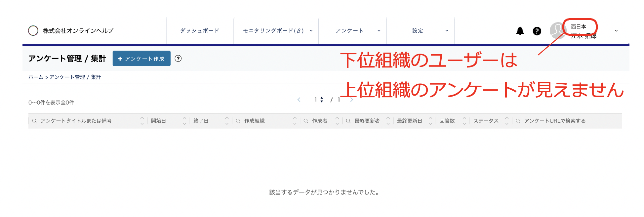The width and height of the screenshot is (644, 217).
Task: Sort by 最終更新者 column arrows
Action: tap(388, 121)
